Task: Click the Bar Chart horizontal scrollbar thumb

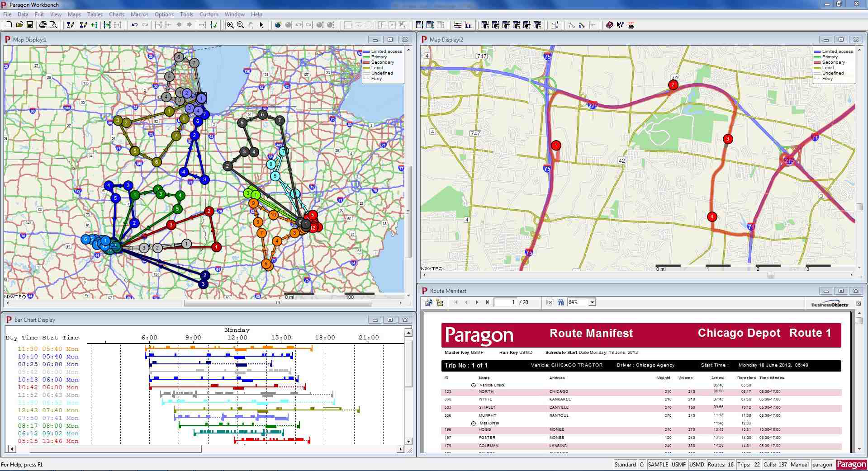Action: 115,449
